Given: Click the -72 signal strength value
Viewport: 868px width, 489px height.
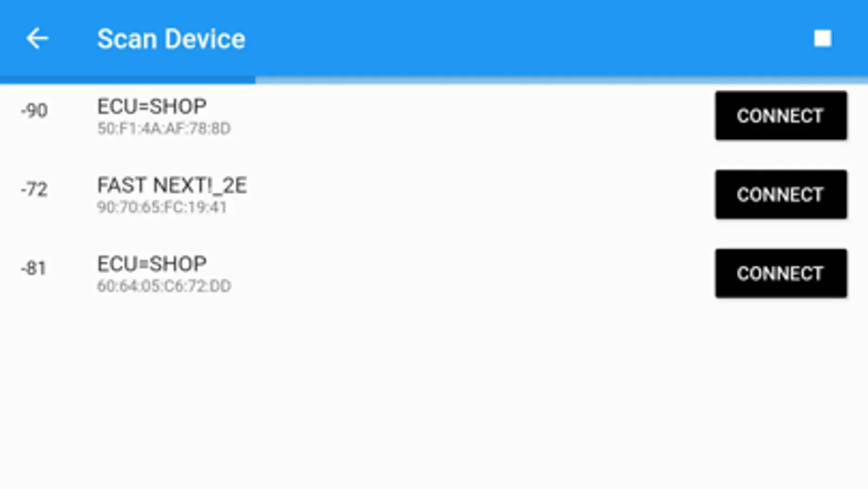Looking at the screenshot, I should click(34, 190).
